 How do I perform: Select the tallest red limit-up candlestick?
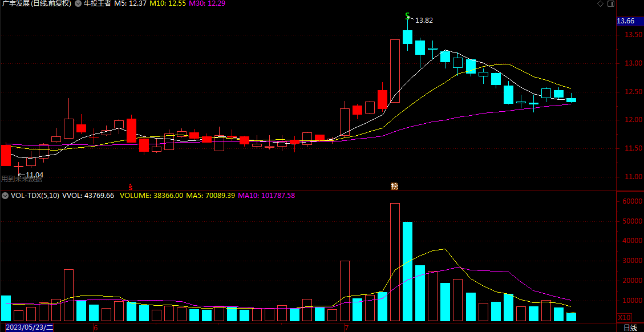coord(395,71)
